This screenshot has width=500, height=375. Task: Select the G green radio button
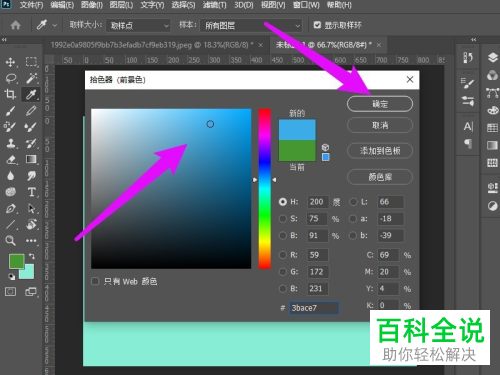[283, 272]
